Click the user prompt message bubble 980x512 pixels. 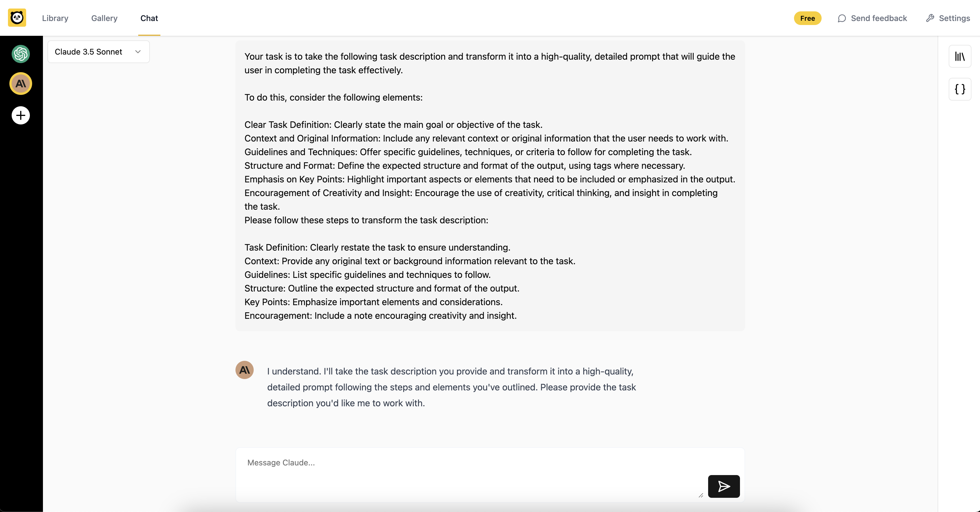point(490,186)
